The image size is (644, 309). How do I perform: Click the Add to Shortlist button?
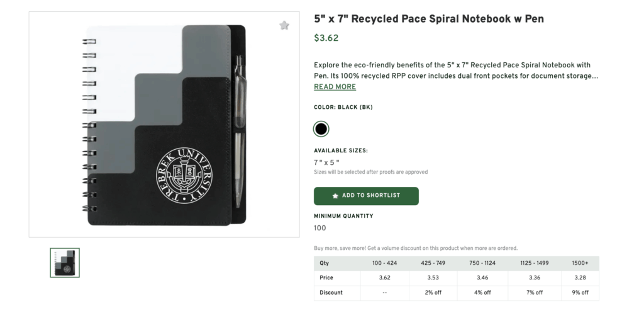pos(366,196)
